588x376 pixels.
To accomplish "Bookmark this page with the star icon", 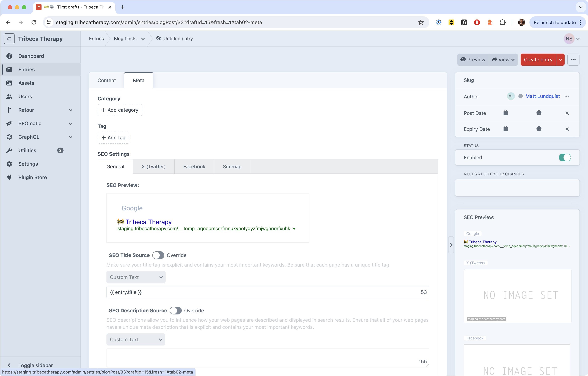I will point(421,23).
